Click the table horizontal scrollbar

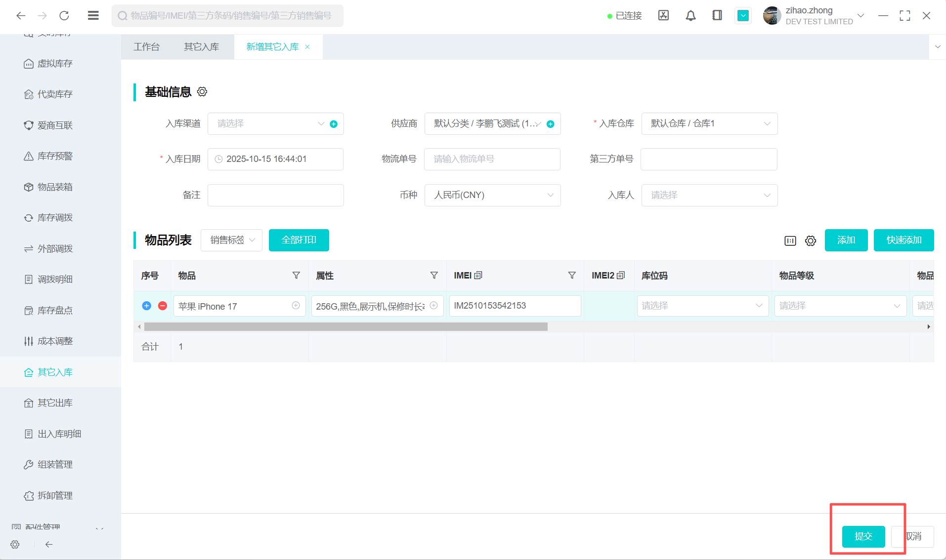point(346,326)
